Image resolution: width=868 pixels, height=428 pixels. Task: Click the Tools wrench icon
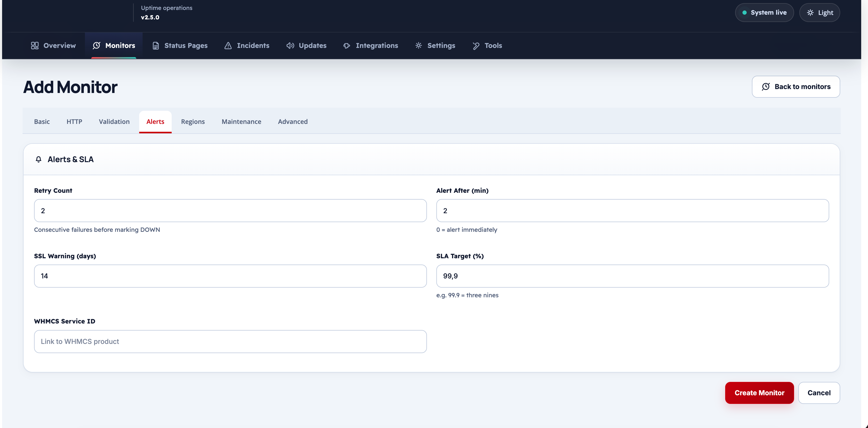[x=476, y=46]
